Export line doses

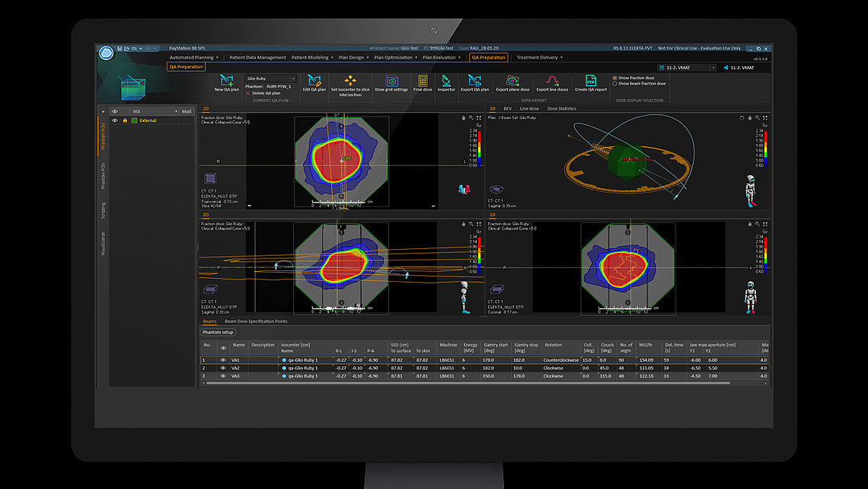pos(553,82)
